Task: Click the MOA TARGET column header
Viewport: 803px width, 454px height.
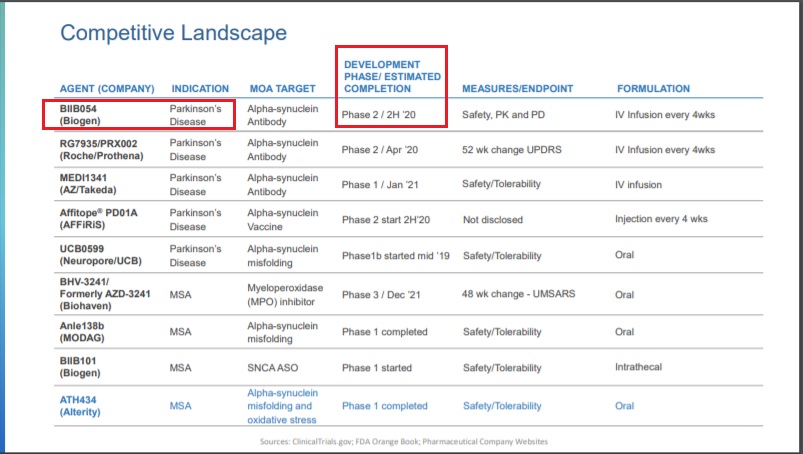Action: 282,89
